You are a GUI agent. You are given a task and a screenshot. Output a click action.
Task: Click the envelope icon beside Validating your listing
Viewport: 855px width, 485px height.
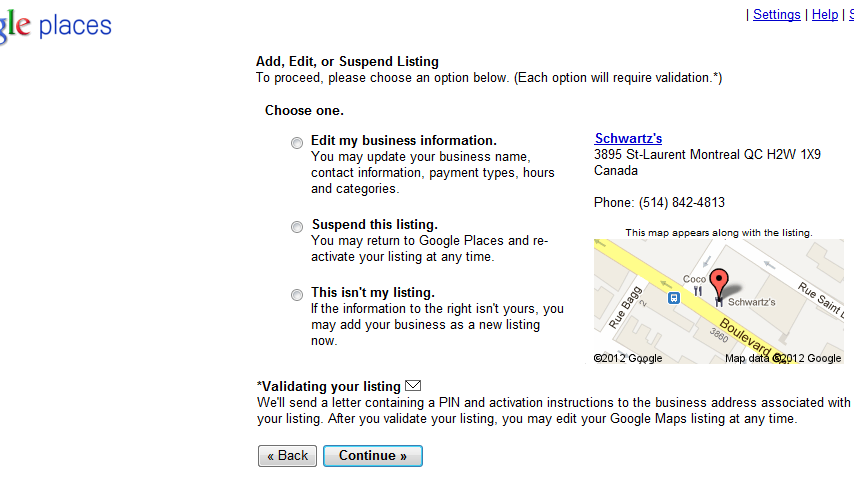(413, 386)
